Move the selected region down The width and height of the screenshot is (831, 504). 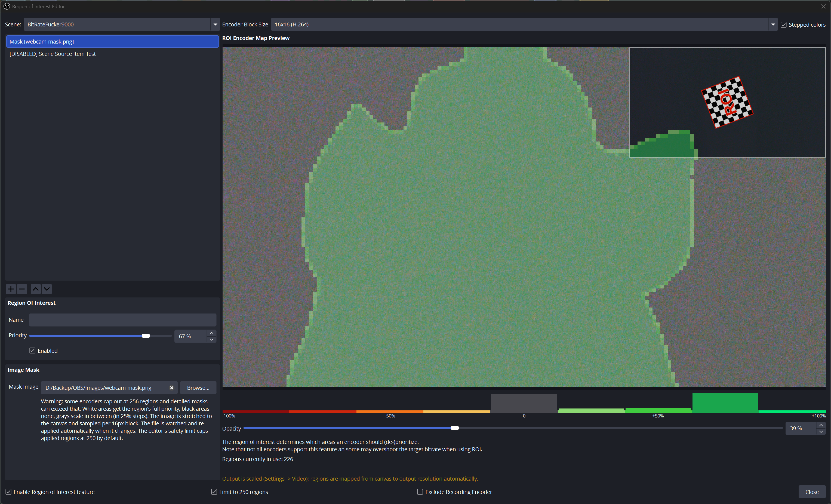pos(47,289)
